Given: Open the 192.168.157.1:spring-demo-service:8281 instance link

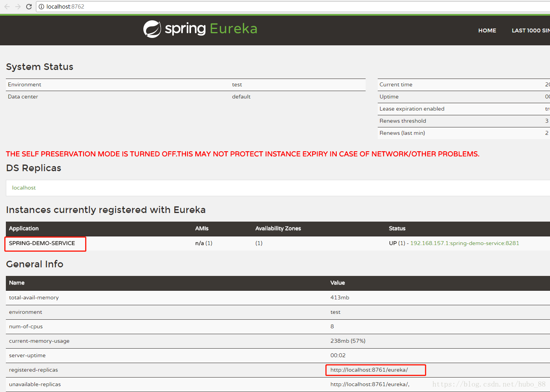Looking at the screenshot, I should pos(464,243).
